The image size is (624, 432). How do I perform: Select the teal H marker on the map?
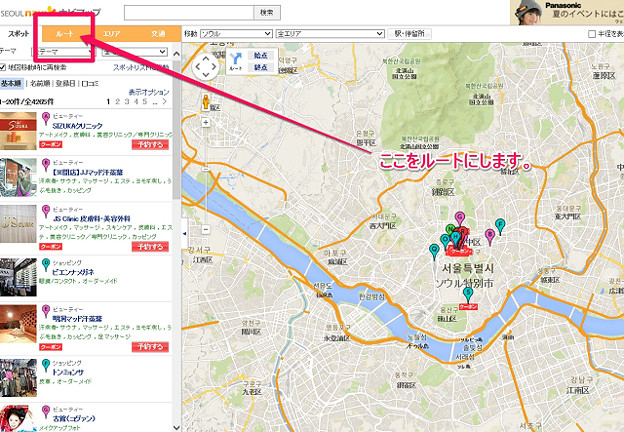tap(455, 238)
